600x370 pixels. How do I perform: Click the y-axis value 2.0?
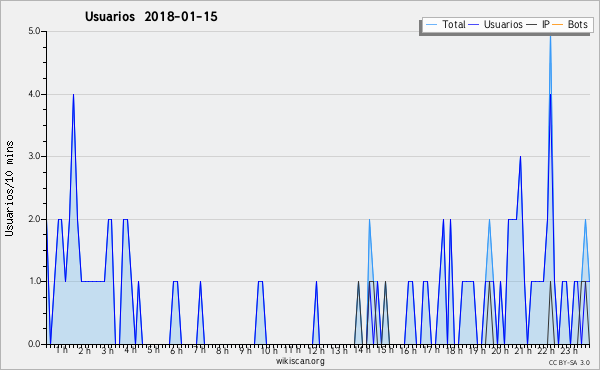coord(34,219)
